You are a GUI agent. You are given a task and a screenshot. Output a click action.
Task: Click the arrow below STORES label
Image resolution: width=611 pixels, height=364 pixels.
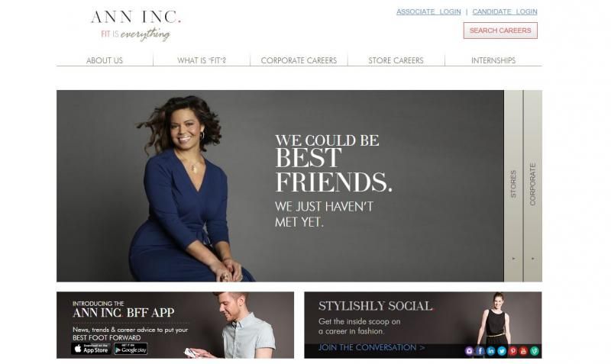pyautogui.click(x=513, y=259)
